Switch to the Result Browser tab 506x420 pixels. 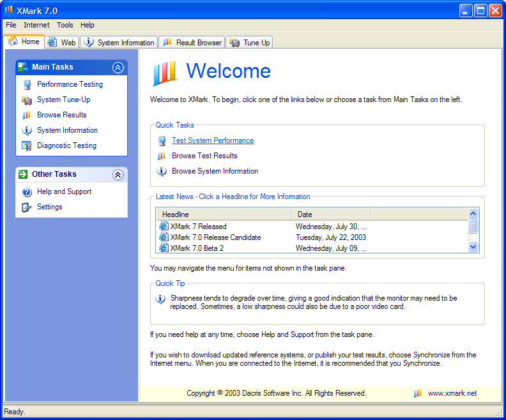click(192, 42)
